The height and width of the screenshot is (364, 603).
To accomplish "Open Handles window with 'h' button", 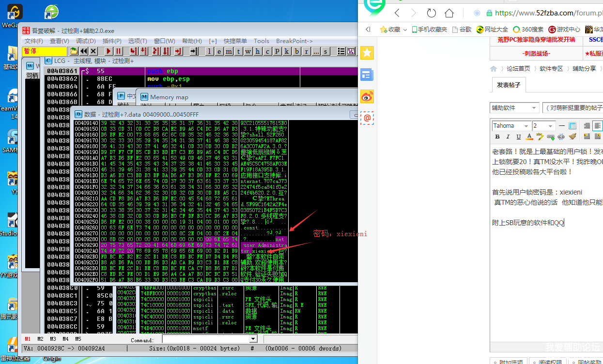I will [x=258, y=51].
